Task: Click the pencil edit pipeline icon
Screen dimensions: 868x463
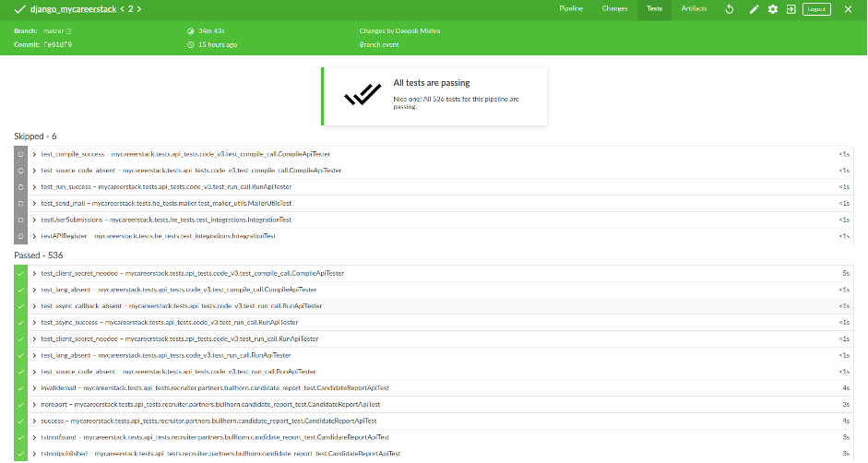Action: pyautogui.click(x=754, y=9)
